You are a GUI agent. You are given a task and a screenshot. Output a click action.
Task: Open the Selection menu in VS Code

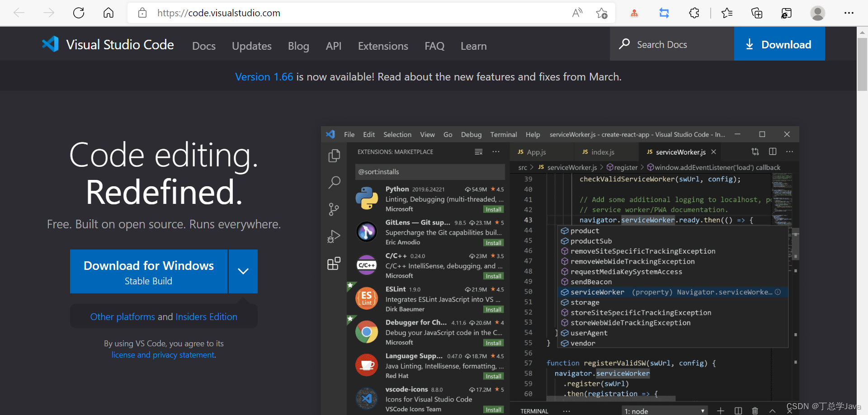pyautogui.click(x=397, y=135)
